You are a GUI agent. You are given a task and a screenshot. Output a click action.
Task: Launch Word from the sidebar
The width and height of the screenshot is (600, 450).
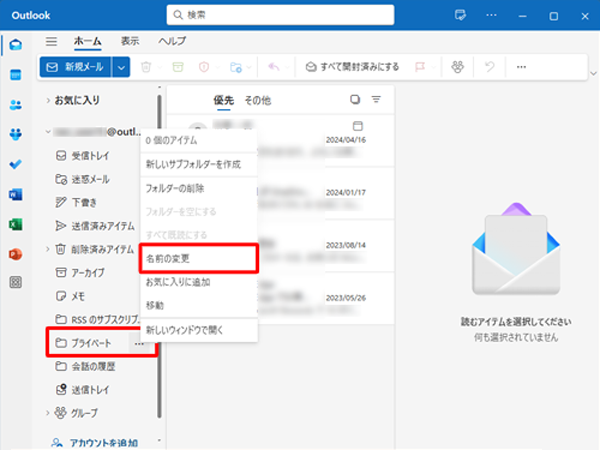pyautogui.click(x=16, y=194)
